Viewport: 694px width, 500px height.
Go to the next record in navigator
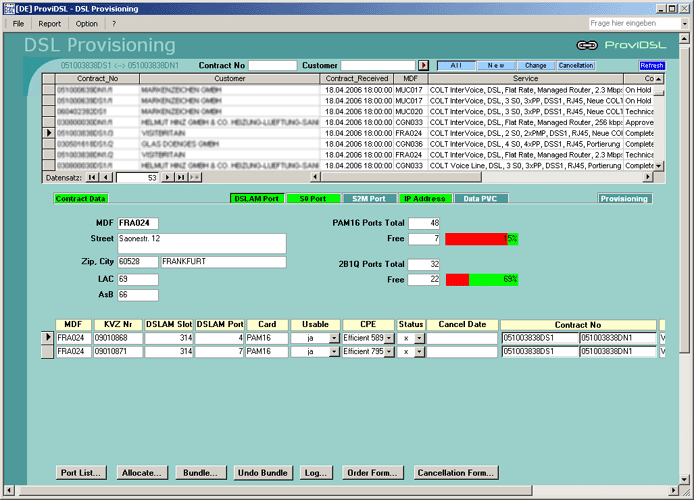click(168, 177)
